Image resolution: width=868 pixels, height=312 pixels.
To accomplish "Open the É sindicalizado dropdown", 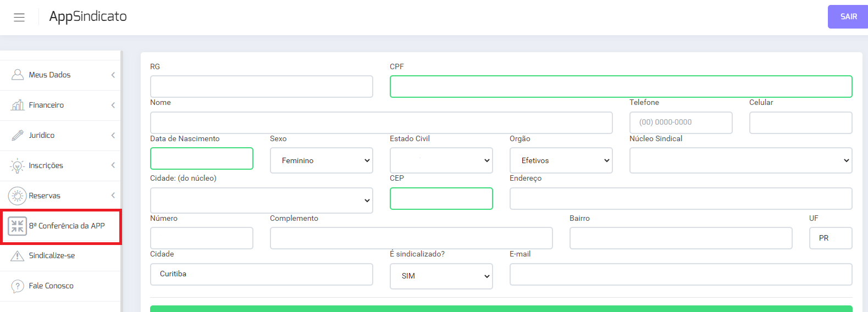I will click(441, 276).
